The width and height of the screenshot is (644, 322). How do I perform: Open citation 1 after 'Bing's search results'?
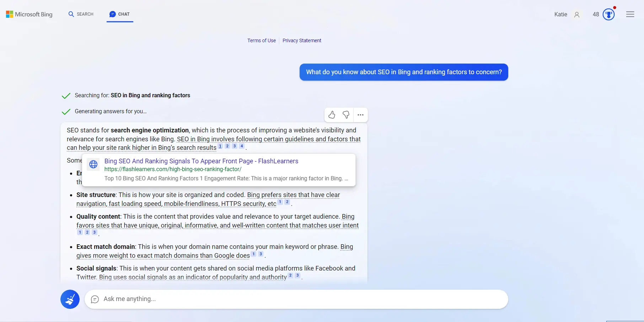[220, 146]
